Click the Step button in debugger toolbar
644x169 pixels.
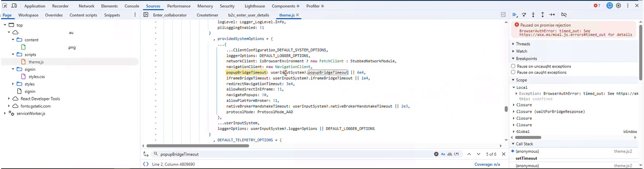552,15
